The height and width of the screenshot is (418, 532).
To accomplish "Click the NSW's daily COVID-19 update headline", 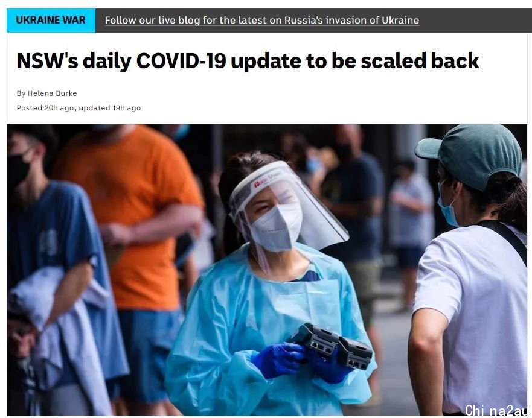I will [248, 61].
